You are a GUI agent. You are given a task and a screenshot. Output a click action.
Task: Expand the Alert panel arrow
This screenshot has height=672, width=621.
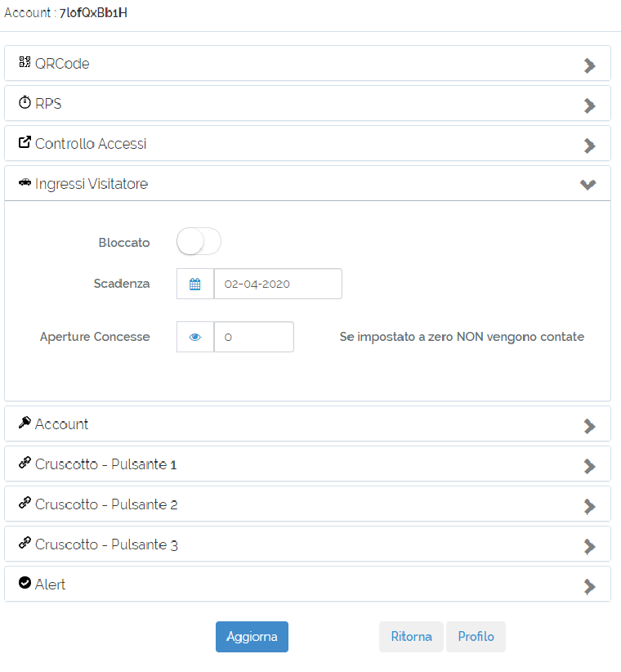[x=590, y=587]
